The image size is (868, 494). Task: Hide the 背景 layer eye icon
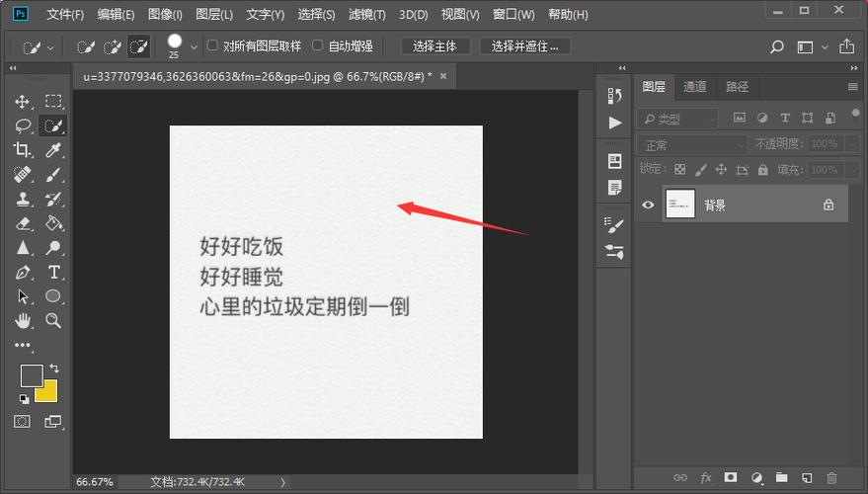coord(648,205)
